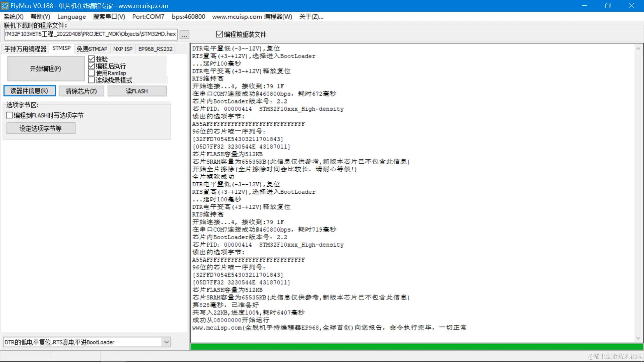Click scrollbar up arrow in log panel

(638, 49)
